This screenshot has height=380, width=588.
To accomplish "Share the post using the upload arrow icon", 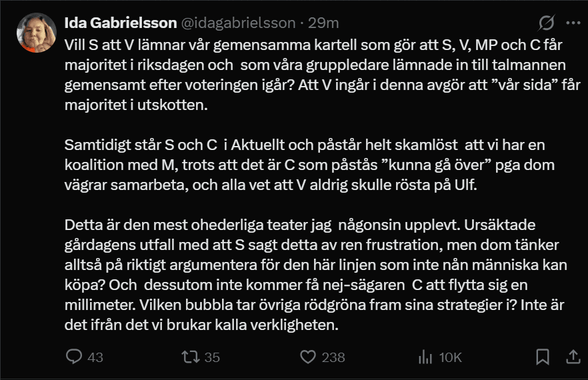I will click(x=573, y=357).
